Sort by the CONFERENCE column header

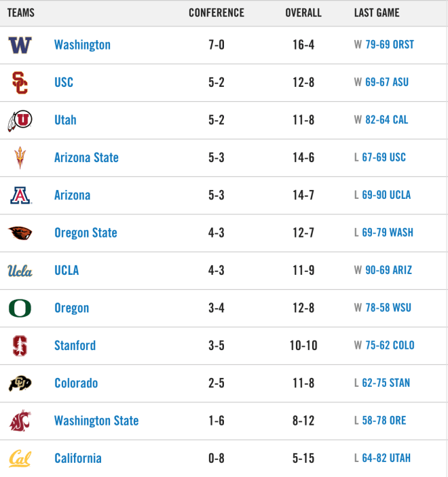click(x=217, y=13)
